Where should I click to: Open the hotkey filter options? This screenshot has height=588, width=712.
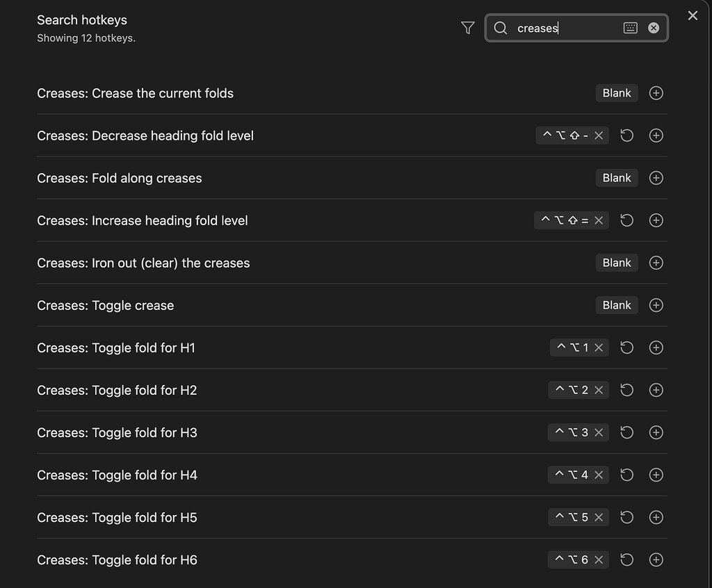[468, 28]
